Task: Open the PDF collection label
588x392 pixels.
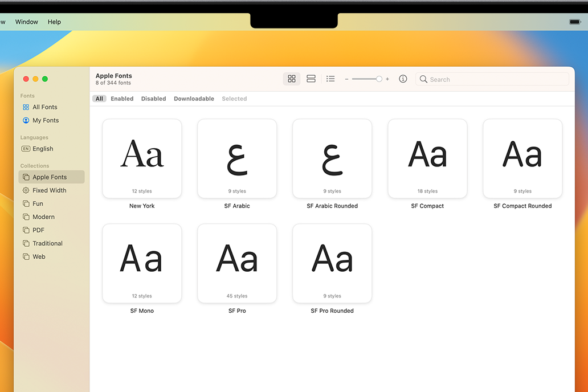Action: (x=38, y=230)
